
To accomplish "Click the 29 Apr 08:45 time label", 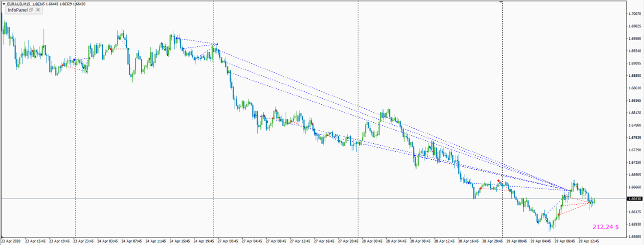I will pos(566,241).
